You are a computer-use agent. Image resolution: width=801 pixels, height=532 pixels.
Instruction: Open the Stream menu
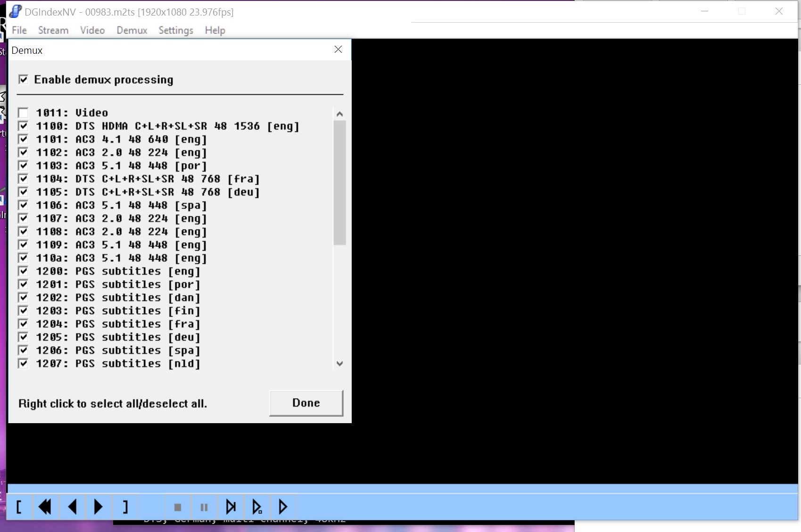coord(53,30)
